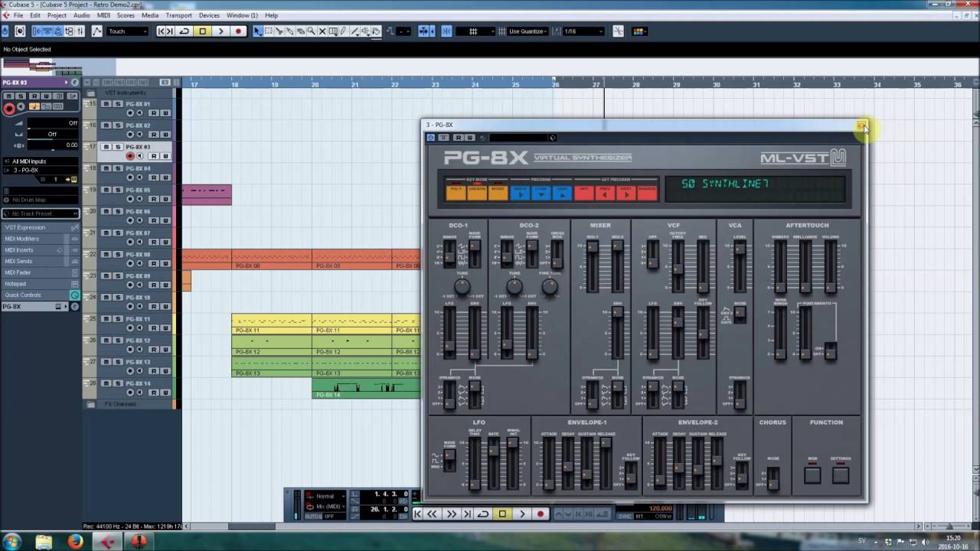Screen dimensions: 980x551
Task: Turn the DCO-1 Tune knob
Action: (x=461, y=286)
